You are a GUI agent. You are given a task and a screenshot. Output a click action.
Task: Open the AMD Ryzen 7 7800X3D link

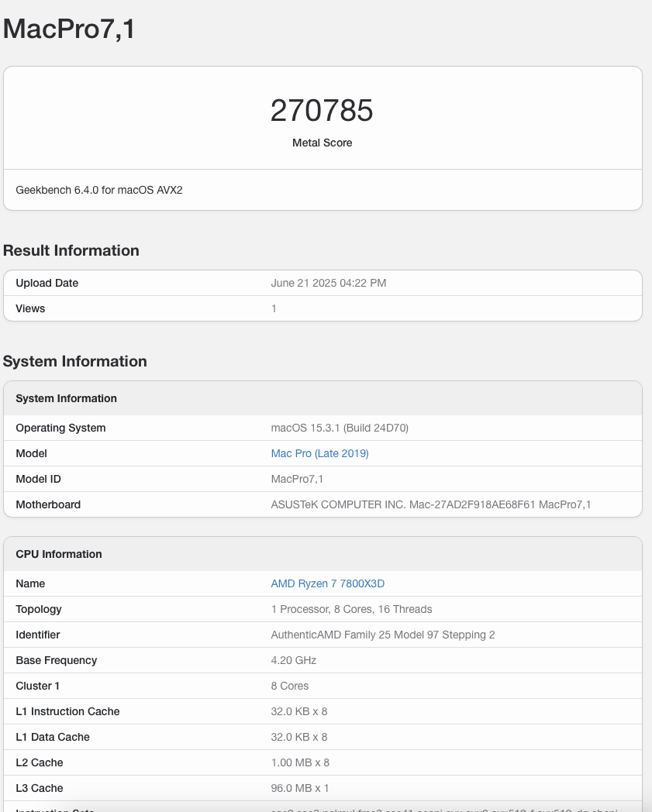pos(326,583)
